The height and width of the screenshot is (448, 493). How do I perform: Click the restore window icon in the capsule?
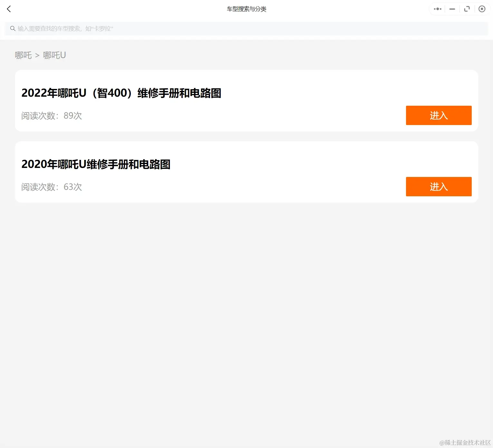467,9
